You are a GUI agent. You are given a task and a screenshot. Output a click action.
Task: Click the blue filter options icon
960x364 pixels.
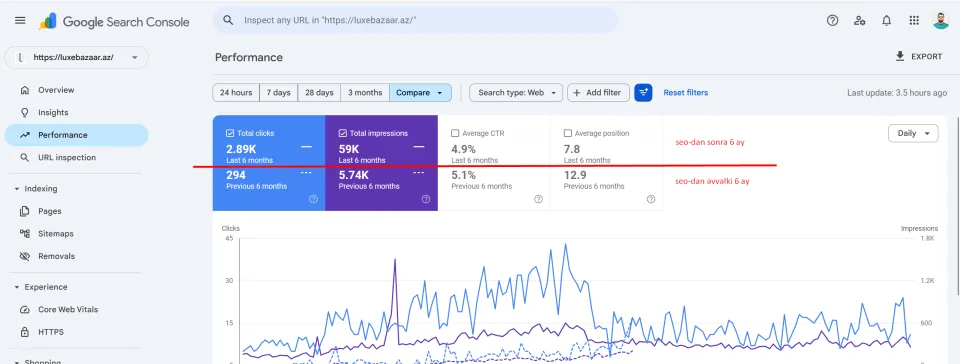[x=643, y=92]
